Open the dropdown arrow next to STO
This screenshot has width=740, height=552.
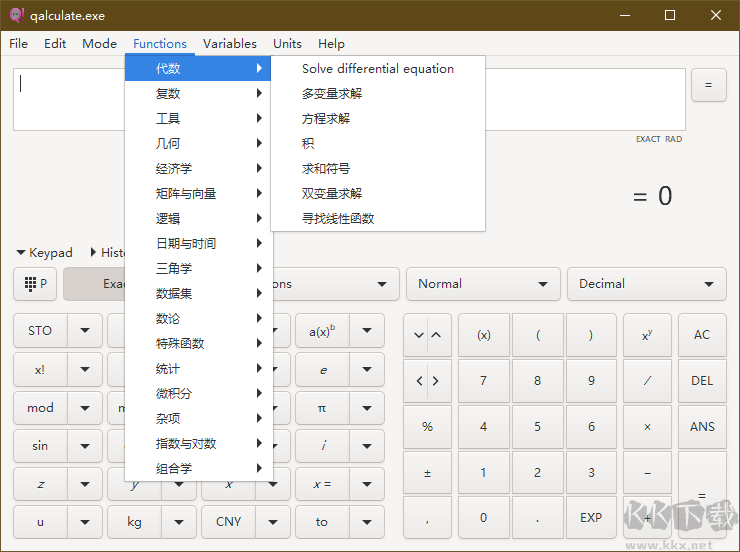(x=85, y=332)
